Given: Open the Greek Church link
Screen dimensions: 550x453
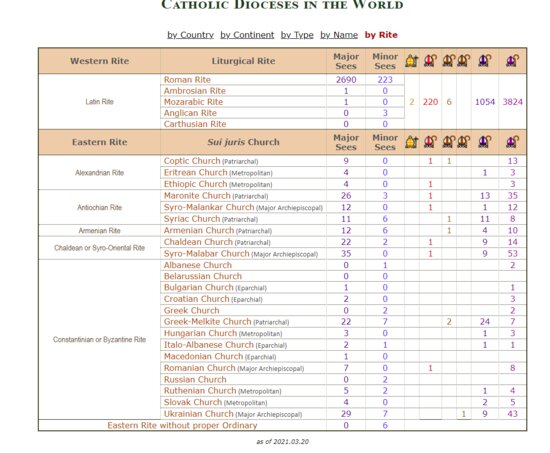Looking at the screenshot, I should pyautogui.click(x=192, y=310).
